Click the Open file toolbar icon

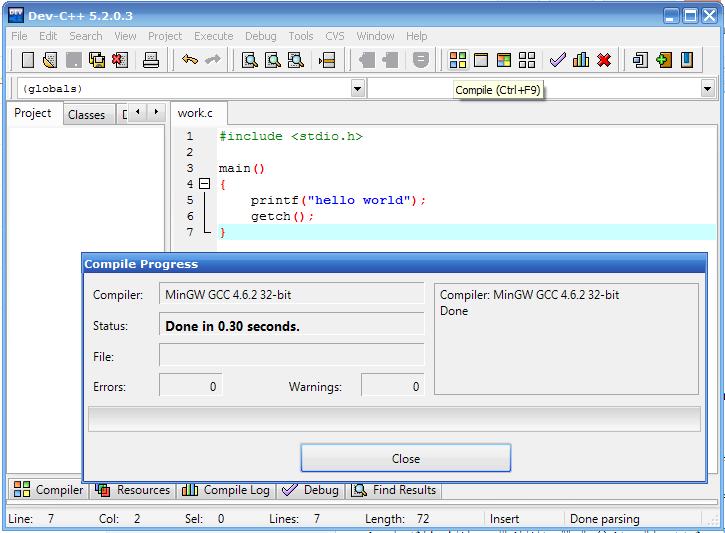point(50,60)
